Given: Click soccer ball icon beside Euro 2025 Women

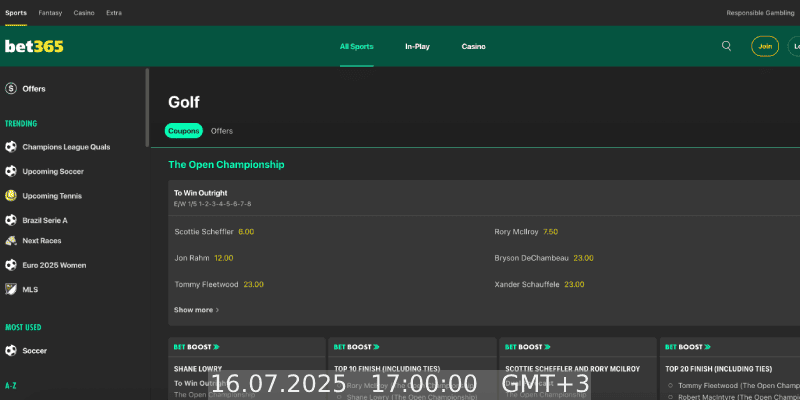Looking at the screenshot, I should point(11,265).
